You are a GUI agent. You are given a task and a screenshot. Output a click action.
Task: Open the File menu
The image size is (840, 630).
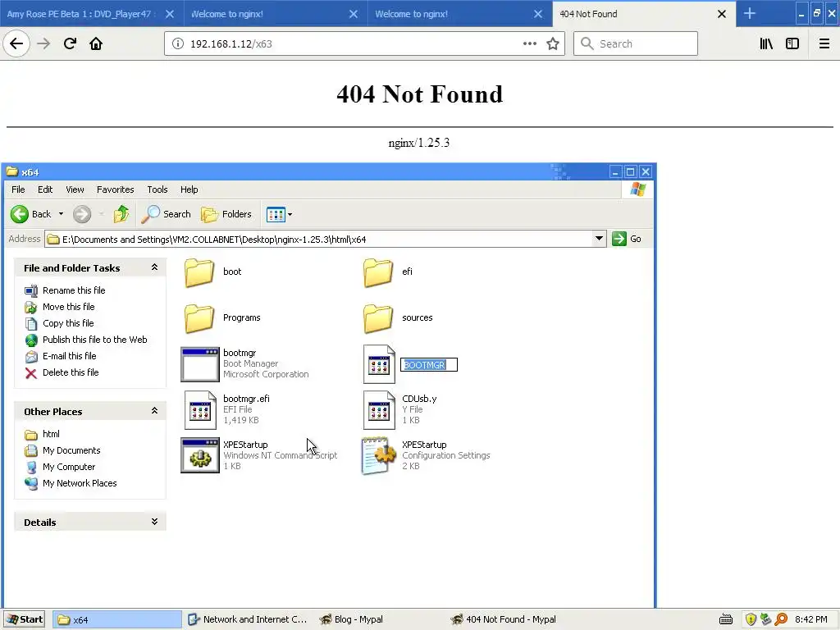point(18,189)
